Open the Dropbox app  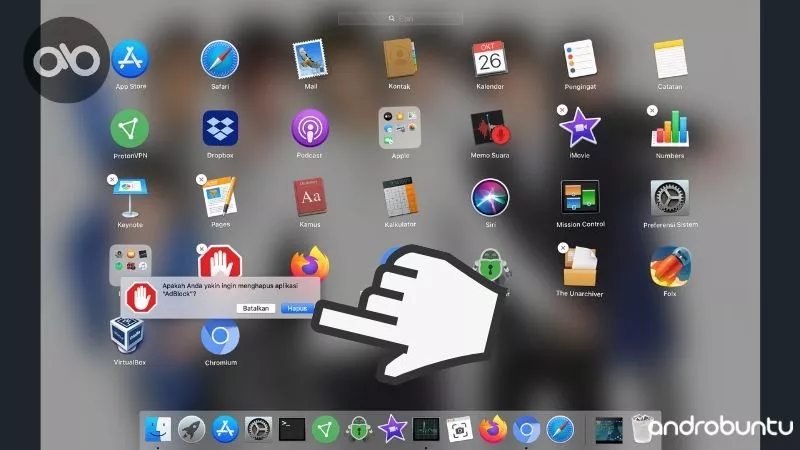tap(220, 128)
